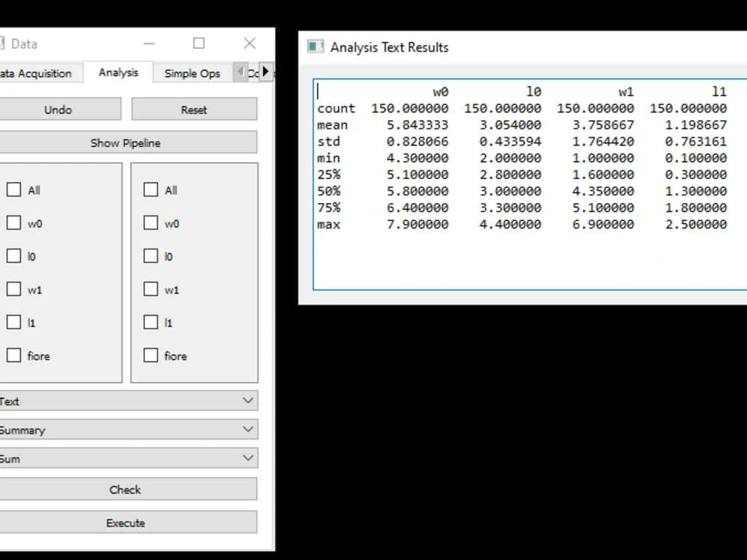Image resolution: width=747 pixels, height=560 pixels.
Task: Open Show Pipeline
Action: pyautogui.click(x=125, y=142)
